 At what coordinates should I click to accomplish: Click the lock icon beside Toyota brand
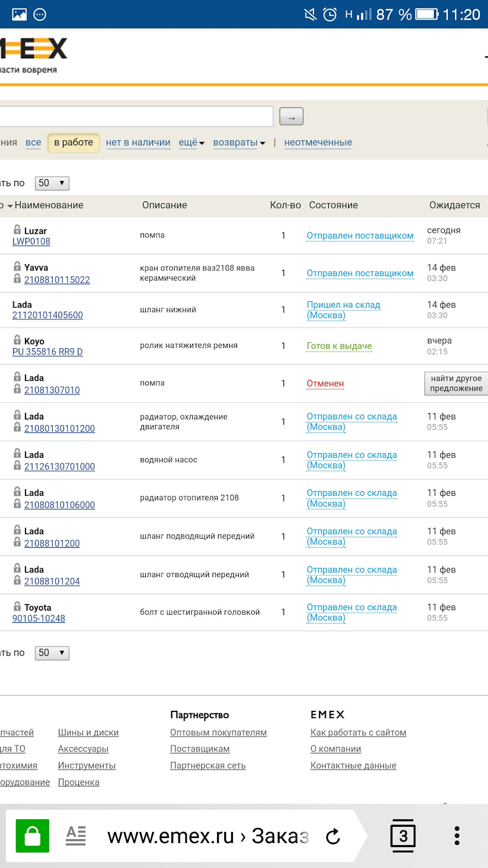(x=17, y=606)
